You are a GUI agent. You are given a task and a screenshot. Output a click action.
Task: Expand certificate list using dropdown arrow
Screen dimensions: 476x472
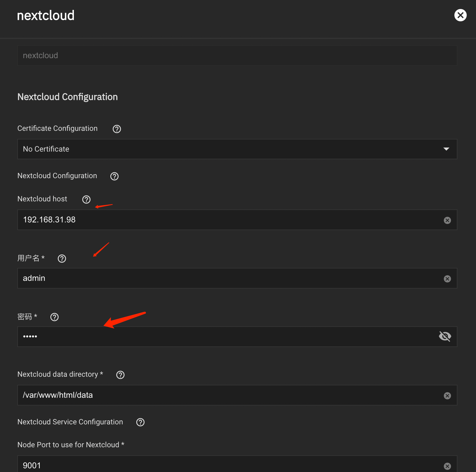pyautogui.click(x=446, y=149)
